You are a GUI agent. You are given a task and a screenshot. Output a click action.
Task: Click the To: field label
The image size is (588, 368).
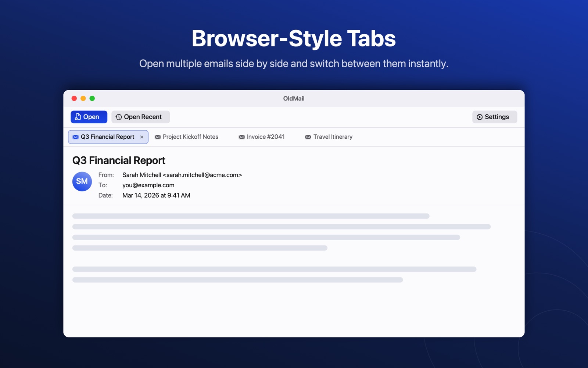click(x=103, y=185)
